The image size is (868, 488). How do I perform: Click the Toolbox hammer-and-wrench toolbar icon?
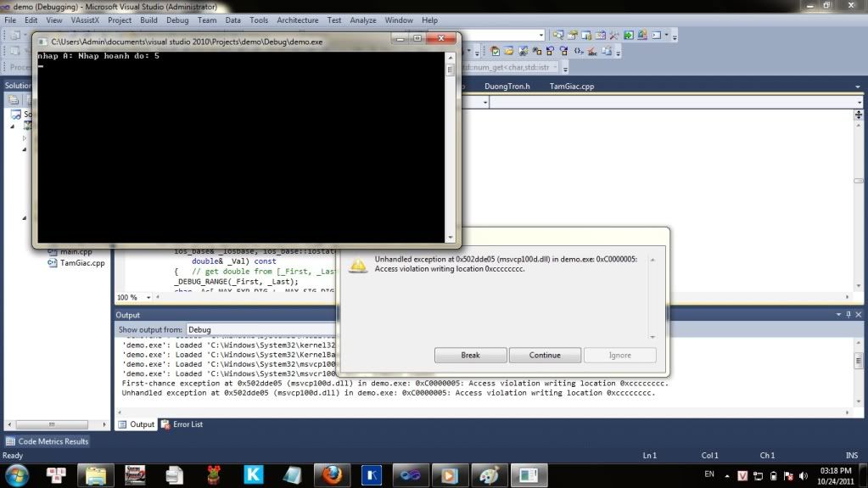[x=614, y=35]
